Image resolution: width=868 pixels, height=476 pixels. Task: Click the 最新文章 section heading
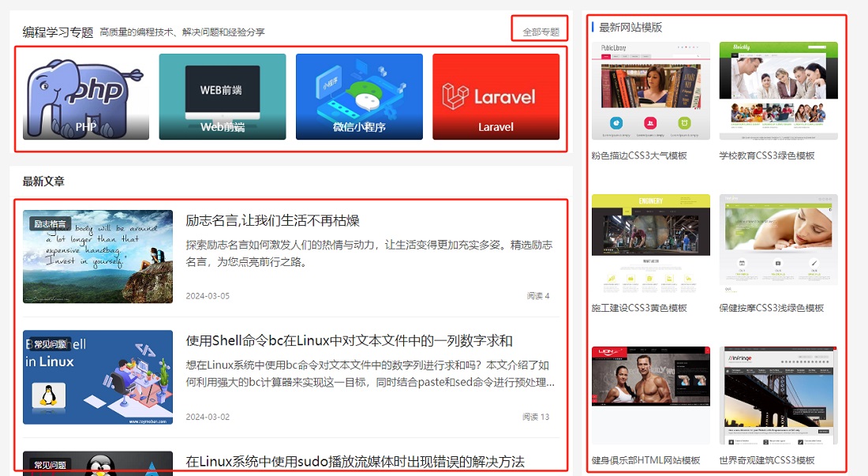pyautogui.click(x=43, y=181)
